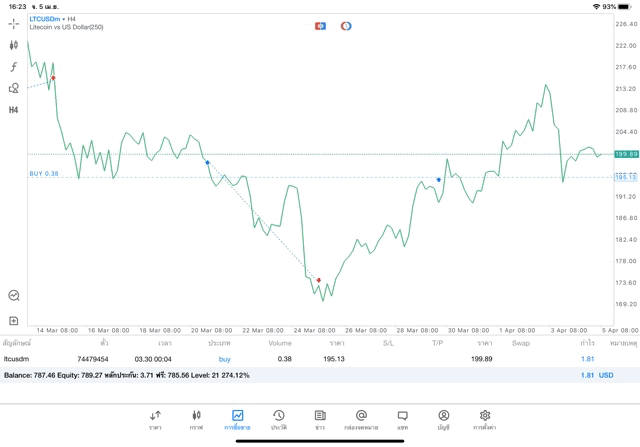Click the 195.13 price level tag
The height and width of the screenshot is (447, 640).
pos(626,177)
